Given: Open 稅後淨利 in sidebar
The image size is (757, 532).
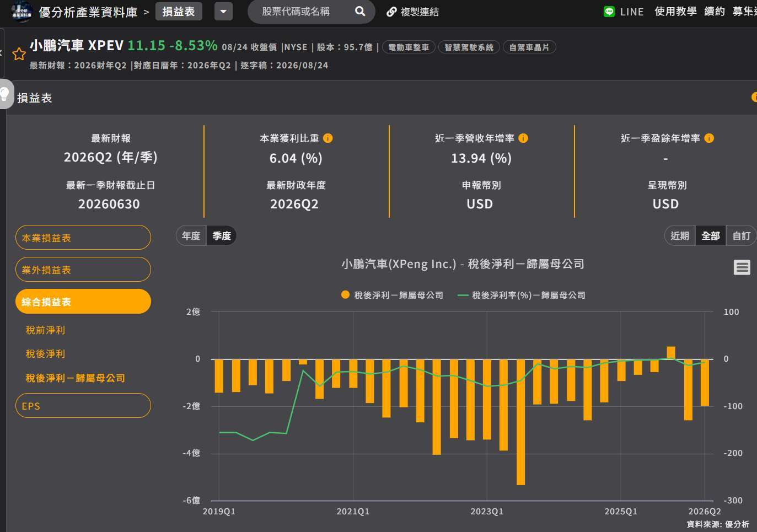Looking at the screenshot, I should (46, 354).
